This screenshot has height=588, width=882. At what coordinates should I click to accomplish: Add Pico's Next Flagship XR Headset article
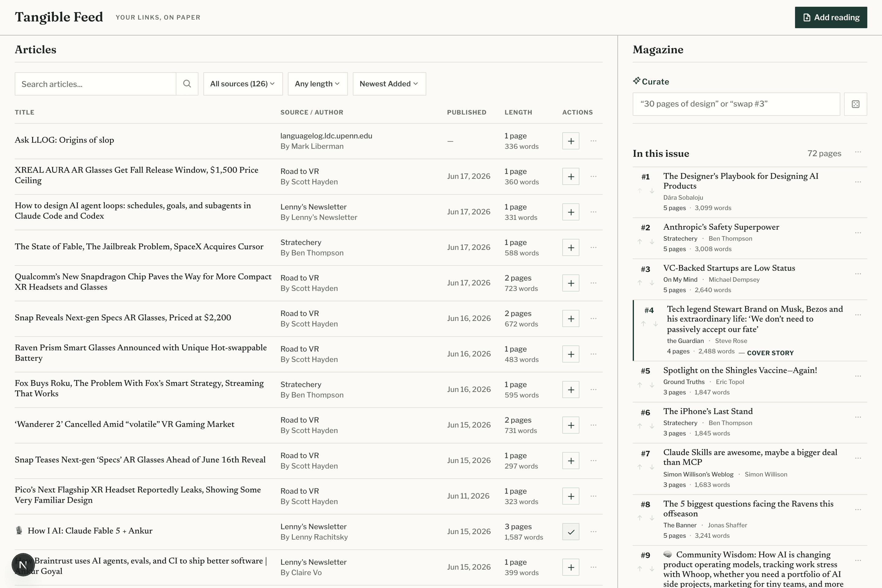(571, 496)
